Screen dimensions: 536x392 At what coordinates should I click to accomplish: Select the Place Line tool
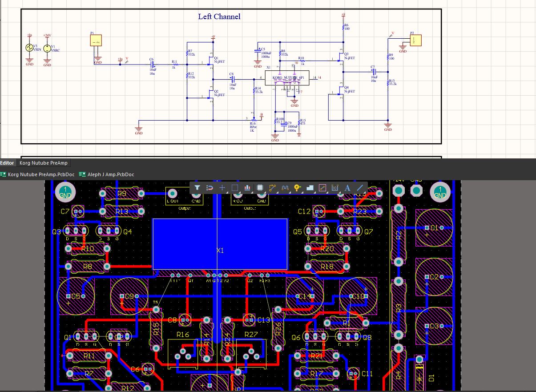pos(360,188)
